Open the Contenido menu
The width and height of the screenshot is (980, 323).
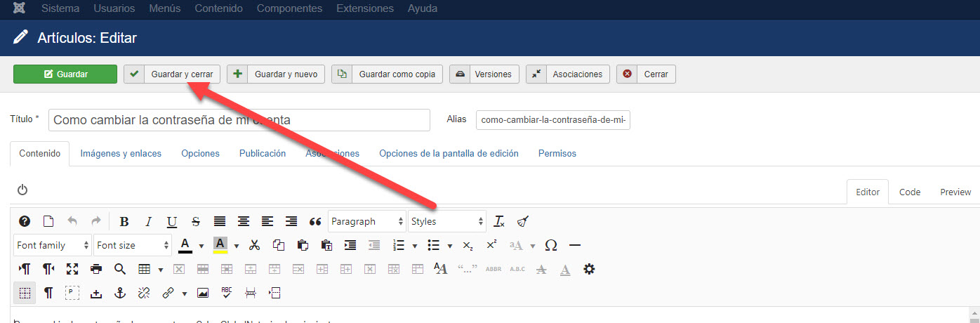click(219, 9)
